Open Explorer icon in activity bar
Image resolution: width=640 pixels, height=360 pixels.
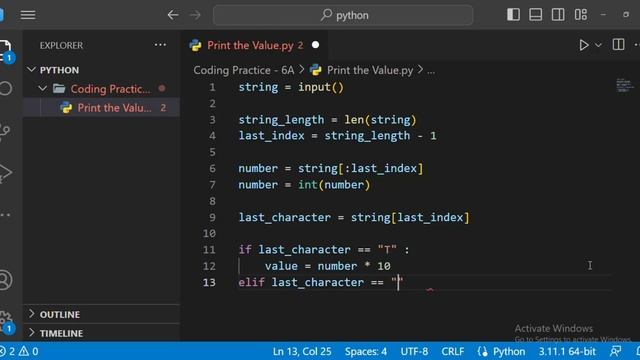tap(6, 51)
